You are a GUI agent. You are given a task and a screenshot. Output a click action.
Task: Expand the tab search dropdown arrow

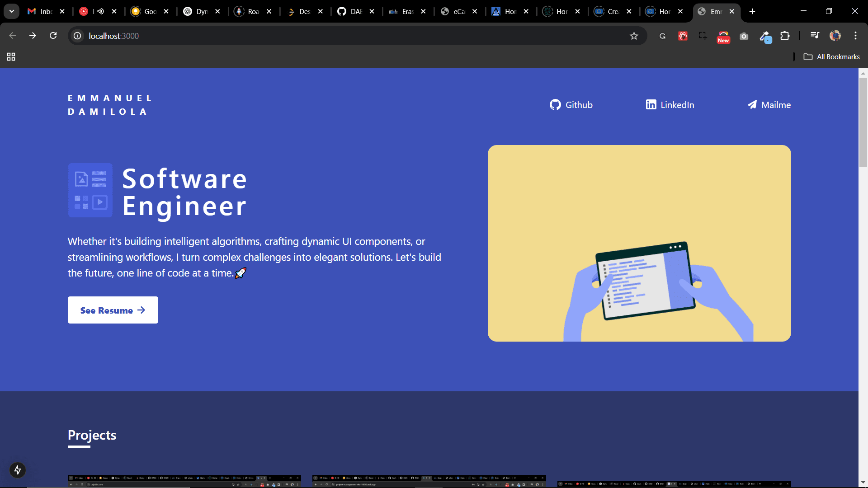click(x=12, y=11)
